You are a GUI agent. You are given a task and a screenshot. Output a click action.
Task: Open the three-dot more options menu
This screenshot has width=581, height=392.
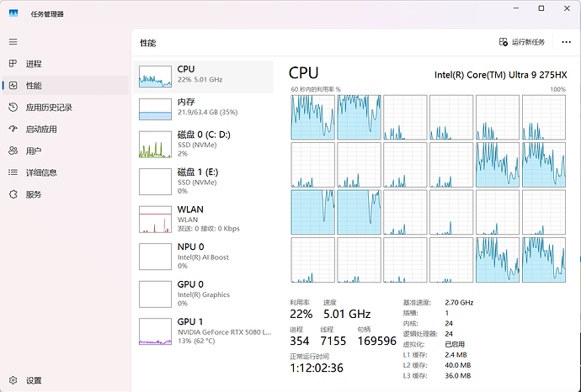[x=565, y=42]
